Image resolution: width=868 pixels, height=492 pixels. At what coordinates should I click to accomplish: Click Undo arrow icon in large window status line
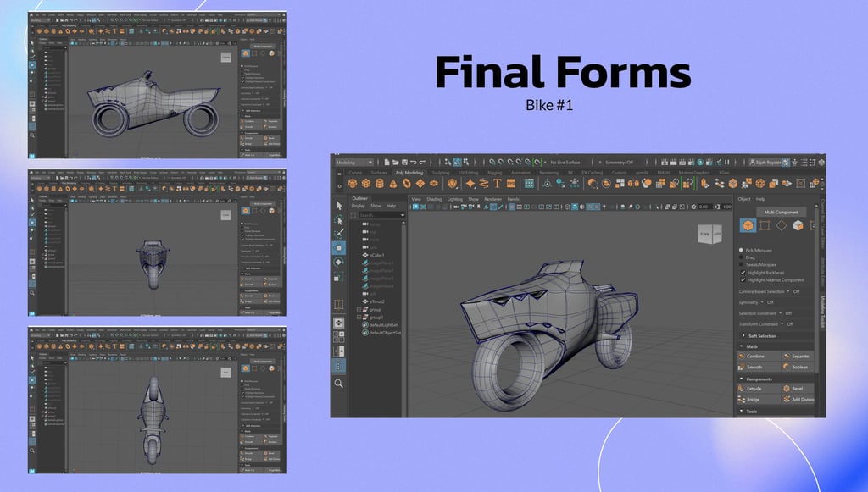[414, 162]
